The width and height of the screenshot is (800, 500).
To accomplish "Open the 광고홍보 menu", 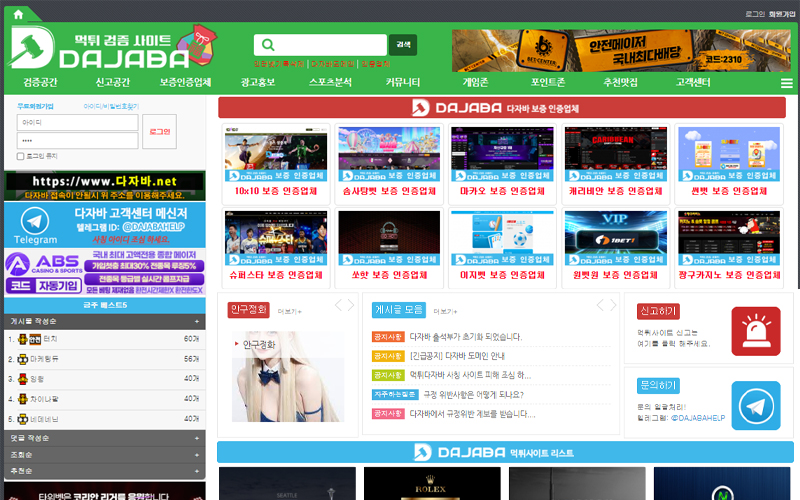I will coord(258,82).
